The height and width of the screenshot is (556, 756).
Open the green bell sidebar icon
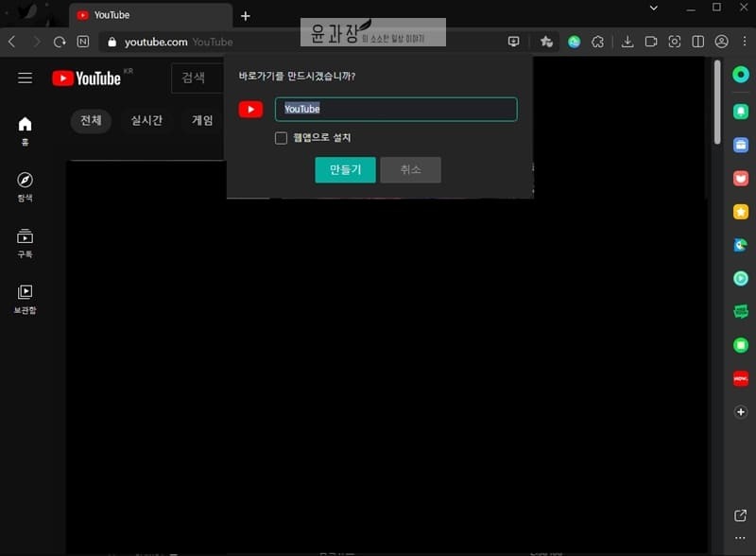[741, 112]
